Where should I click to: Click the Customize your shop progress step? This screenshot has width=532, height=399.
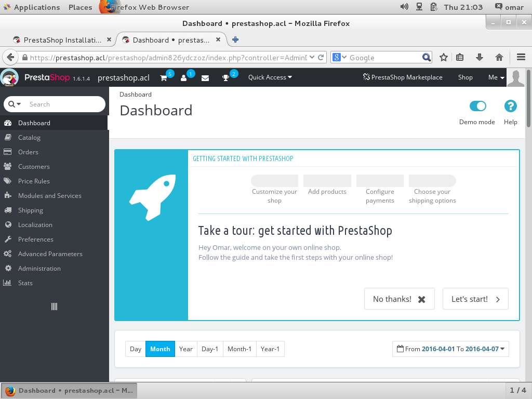274,189
